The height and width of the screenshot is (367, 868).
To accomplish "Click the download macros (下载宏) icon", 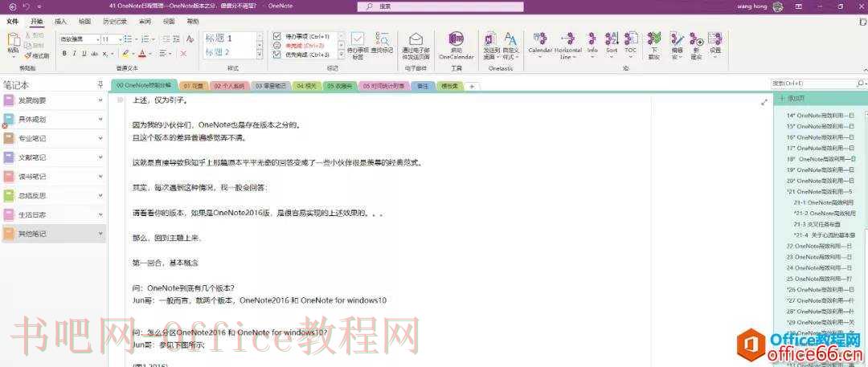I will click(654, 38).
